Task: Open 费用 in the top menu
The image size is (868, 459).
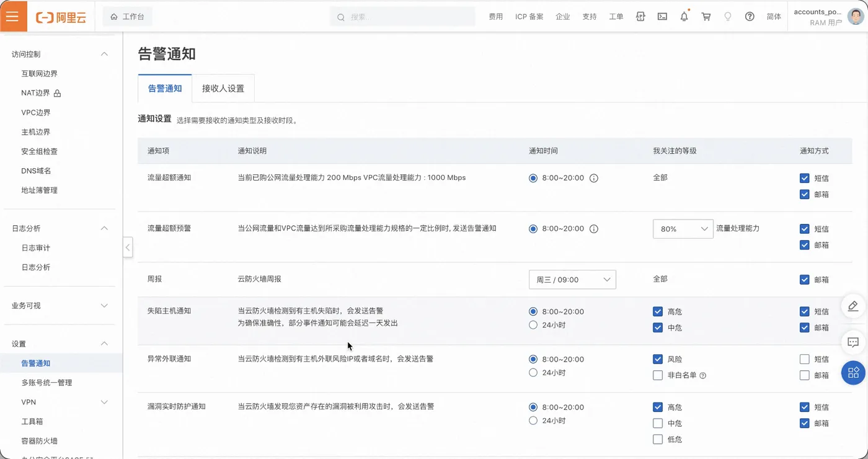Action: (496, 17)
